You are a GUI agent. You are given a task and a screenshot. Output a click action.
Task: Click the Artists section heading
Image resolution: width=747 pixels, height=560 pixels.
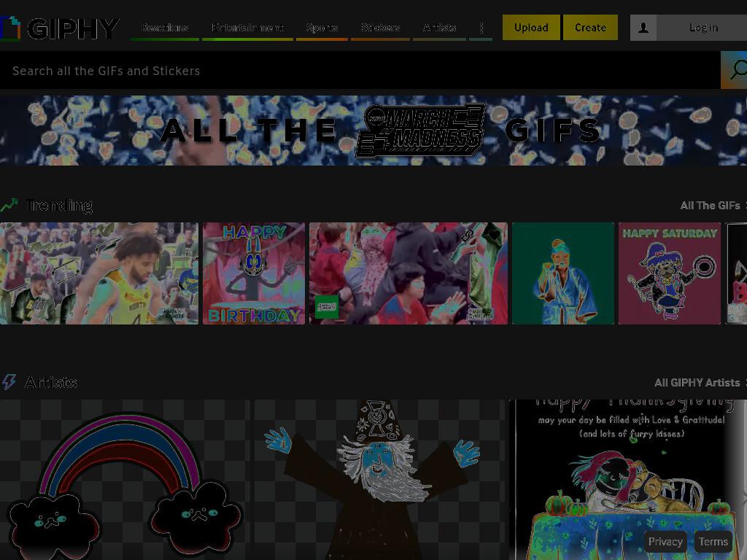[51, 382]
